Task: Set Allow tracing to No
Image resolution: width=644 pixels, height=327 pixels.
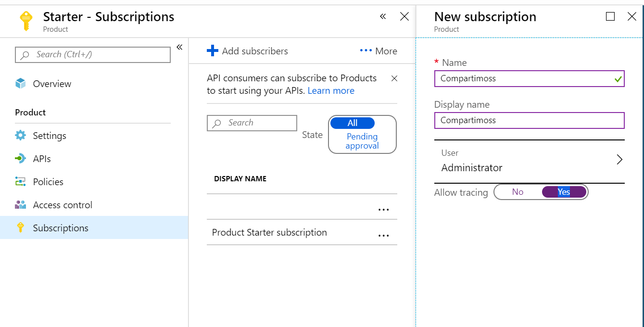Action: point(518,192)
